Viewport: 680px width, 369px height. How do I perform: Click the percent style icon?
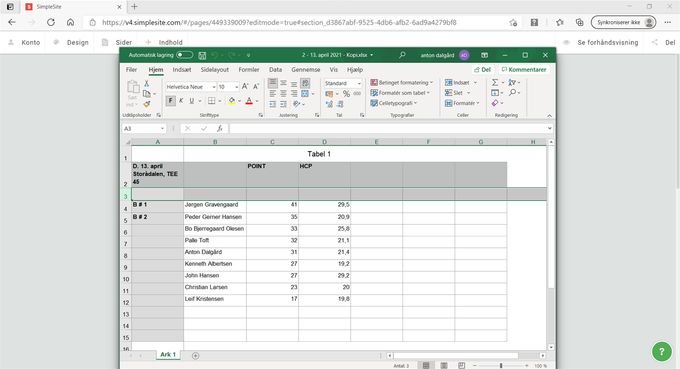click(346, 94)
